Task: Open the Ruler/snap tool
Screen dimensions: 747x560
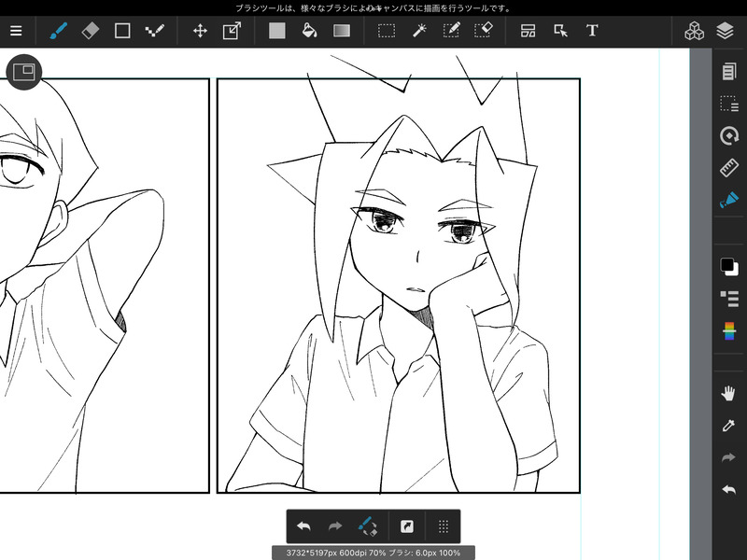Action: click(x=729, y=168)
